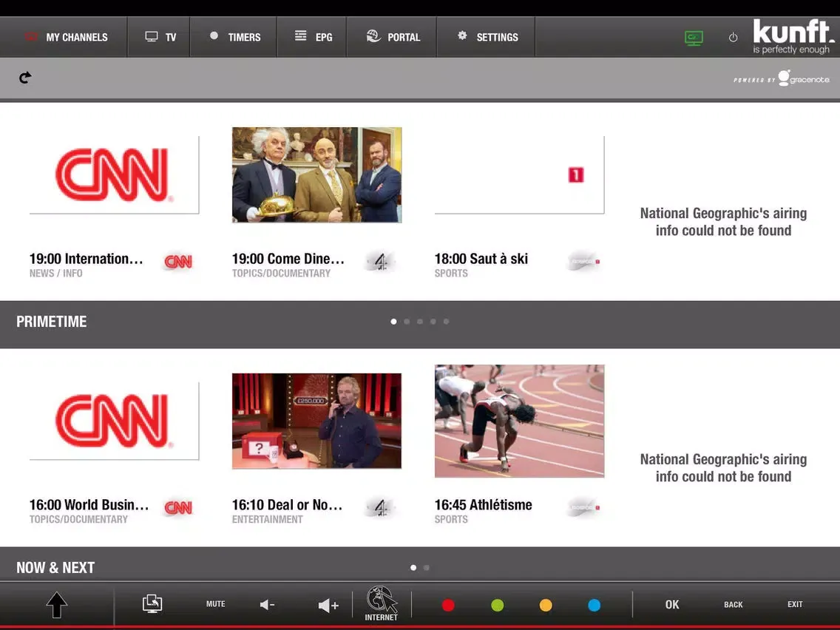The width and height of the screenshot is (840, 630).
Task: Open the Athlétisme thumbnail
Action: 519,421
